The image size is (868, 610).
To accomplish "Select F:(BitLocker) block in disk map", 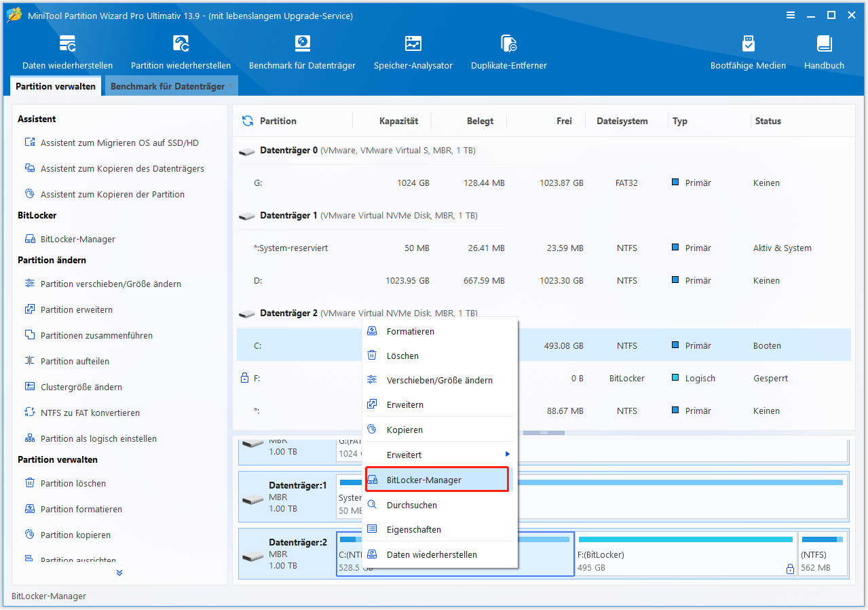I will [685, 554].
